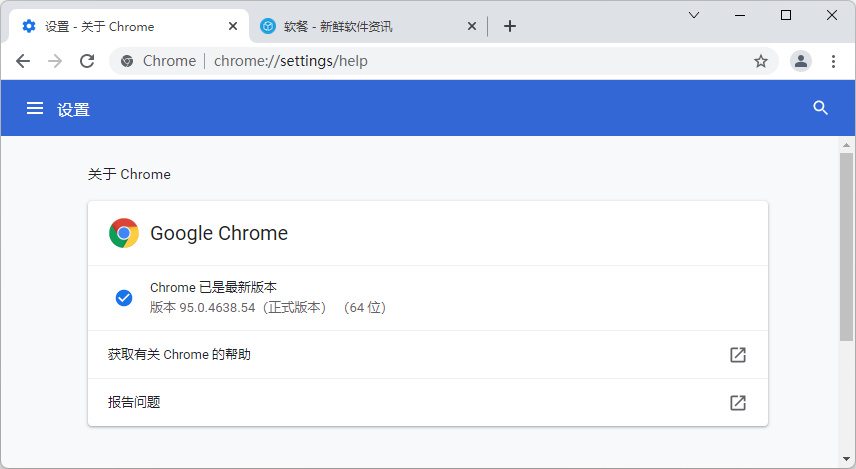Open external link icon for Chrome help
The image size is (856, 469).
(738, 354)
